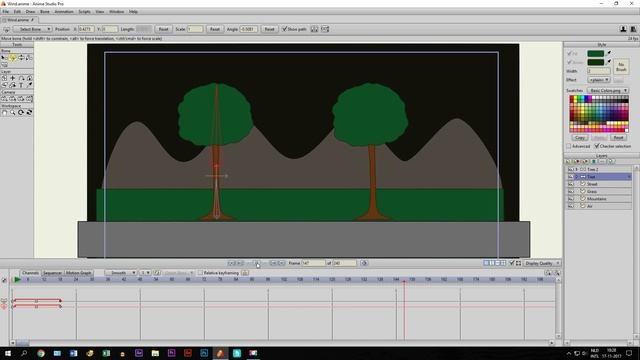Toggle the Stroke checkbox in Style panel
The image size is (640, 360).
(x=569, y=62)
